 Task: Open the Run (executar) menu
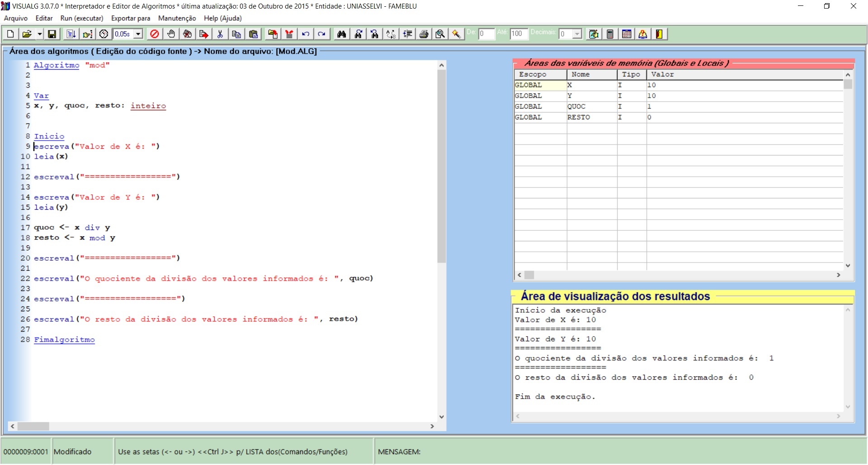[x=82, y=18]
